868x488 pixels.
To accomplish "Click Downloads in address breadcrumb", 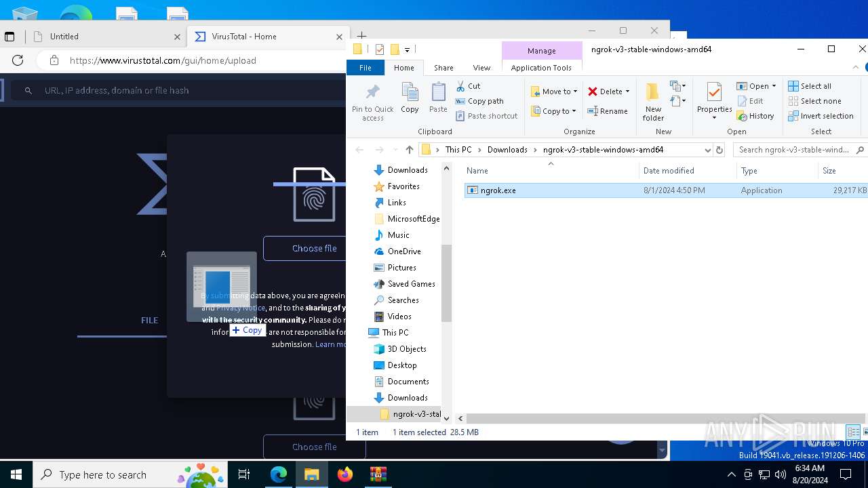I will click(507, 150).
